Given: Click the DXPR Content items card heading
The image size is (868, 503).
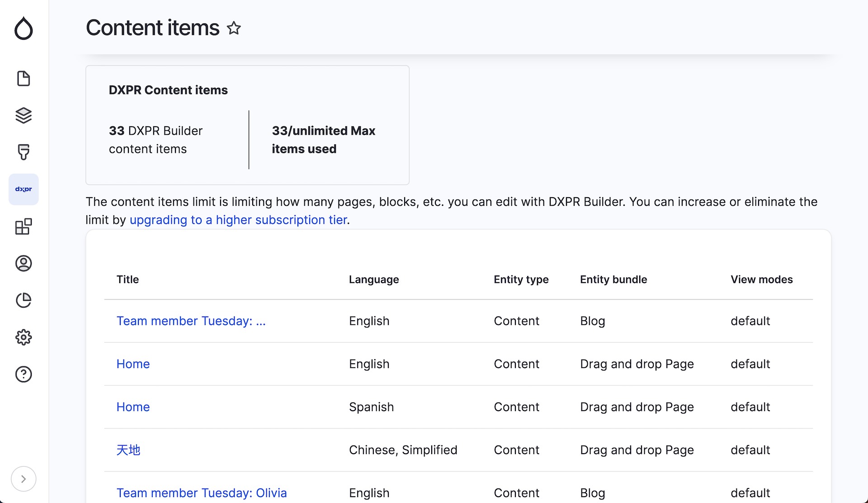Looking at the screenshot, I should coord(168,90).
